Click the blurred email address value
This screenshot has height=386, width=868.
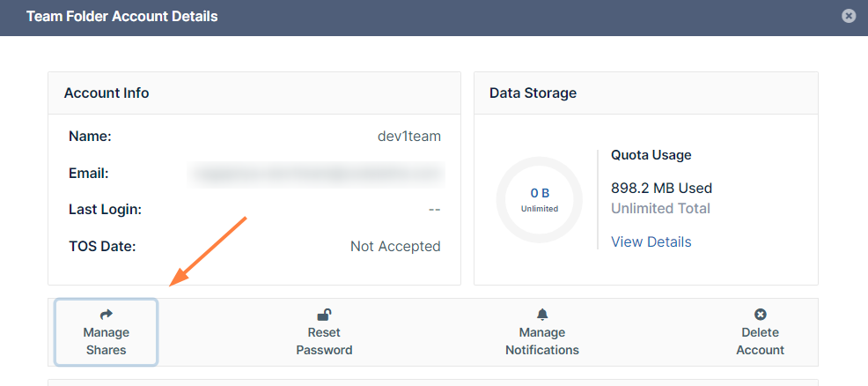(317, 174)
